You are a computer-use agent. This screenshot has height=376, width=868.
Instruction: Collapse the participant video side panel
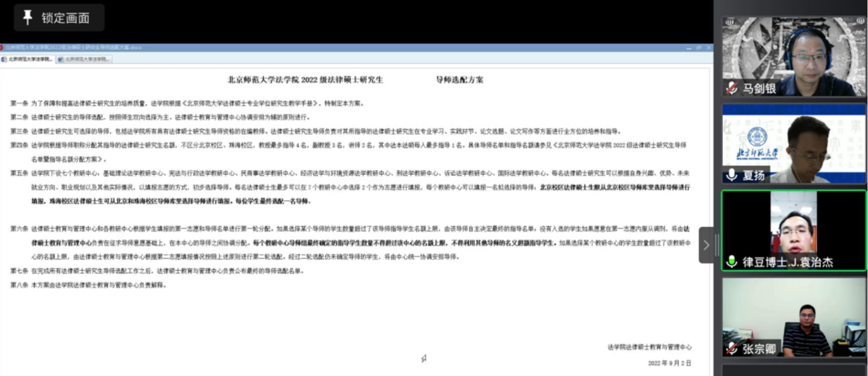706,245
